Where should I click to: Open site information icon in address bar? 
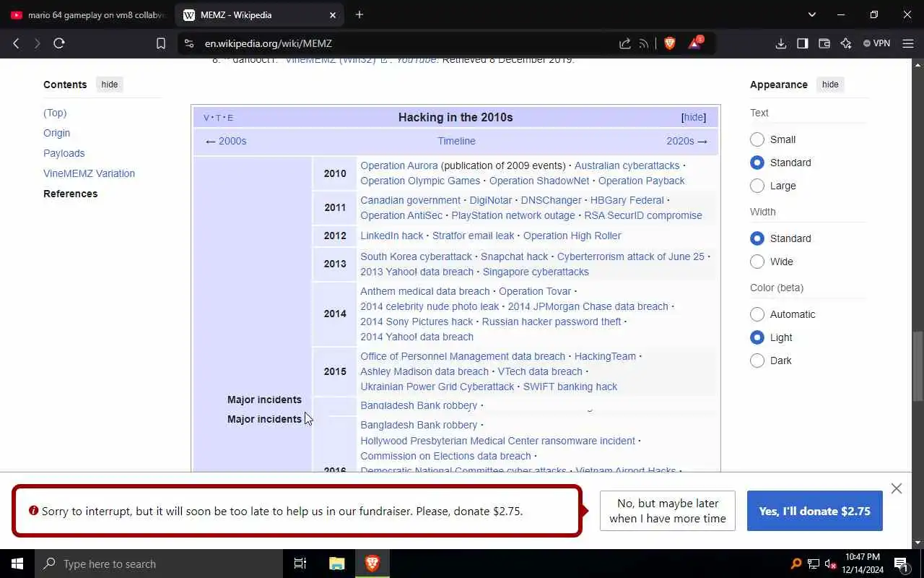click(x=189, y=43)
